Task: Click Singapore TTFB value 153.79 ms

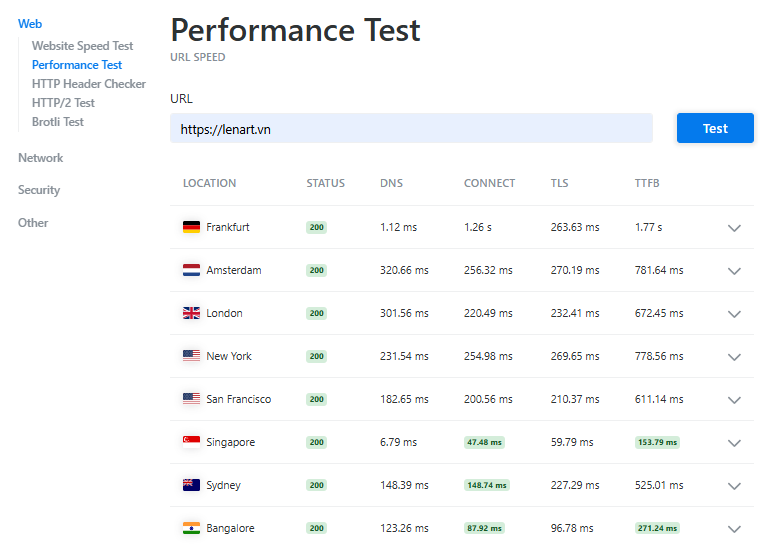Action: (x=657, y=442)
